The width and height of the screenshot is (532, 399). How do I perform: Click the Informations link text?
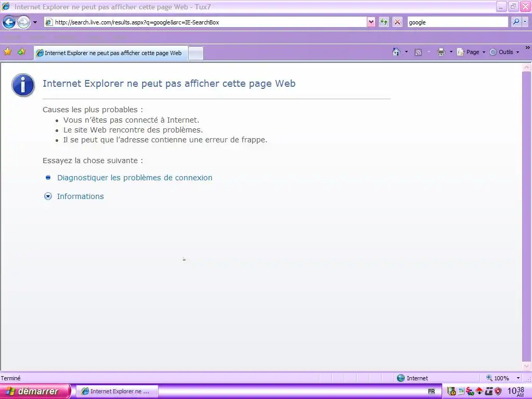click(81, 196)
